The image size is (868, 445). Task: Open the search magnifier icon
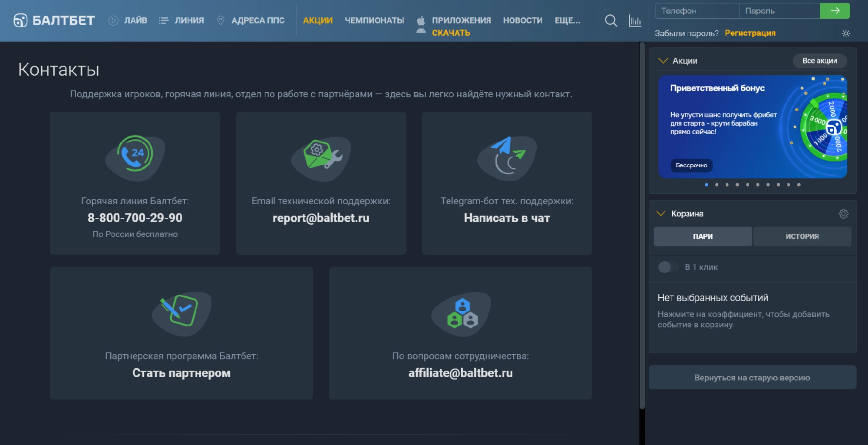[x=611, y=20]
